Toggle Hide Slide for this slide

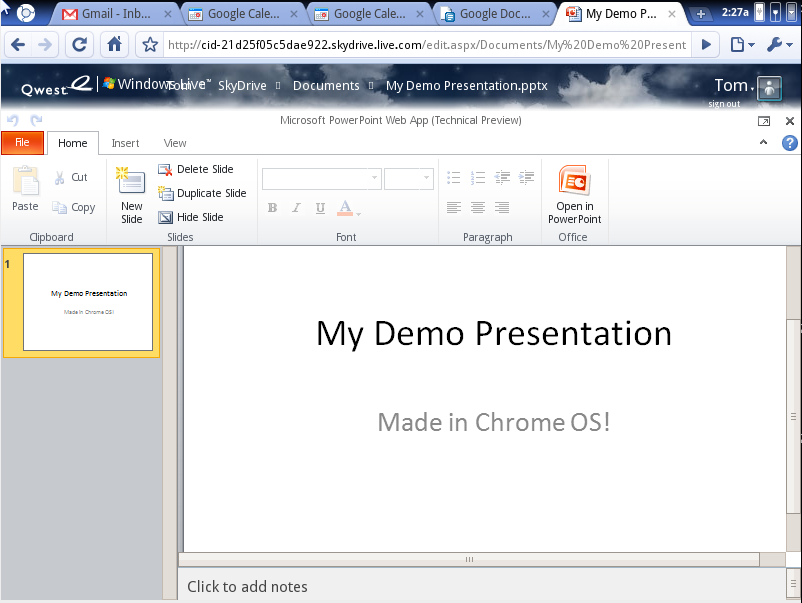click(x=190, y=217)
